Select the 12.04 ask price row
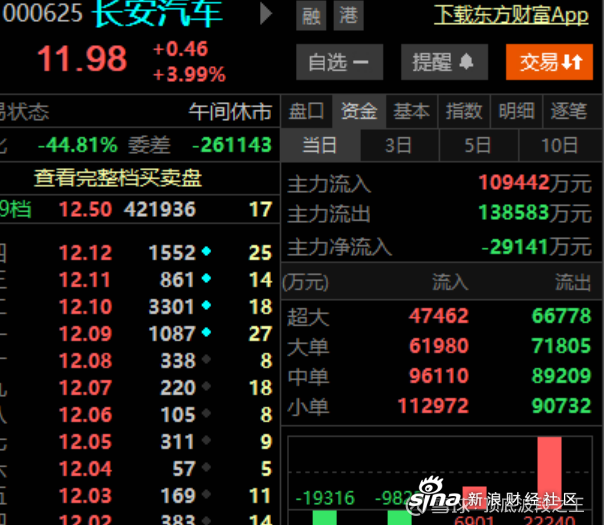 pos(139,468)
